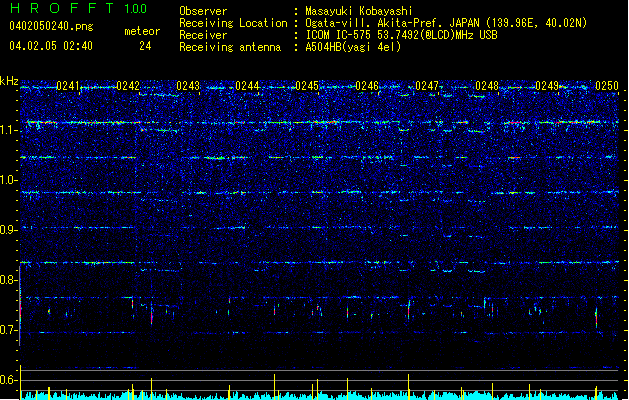Select the ICOM IC-575 receiver description
The image size is (629, 400).
click(402, 35)
